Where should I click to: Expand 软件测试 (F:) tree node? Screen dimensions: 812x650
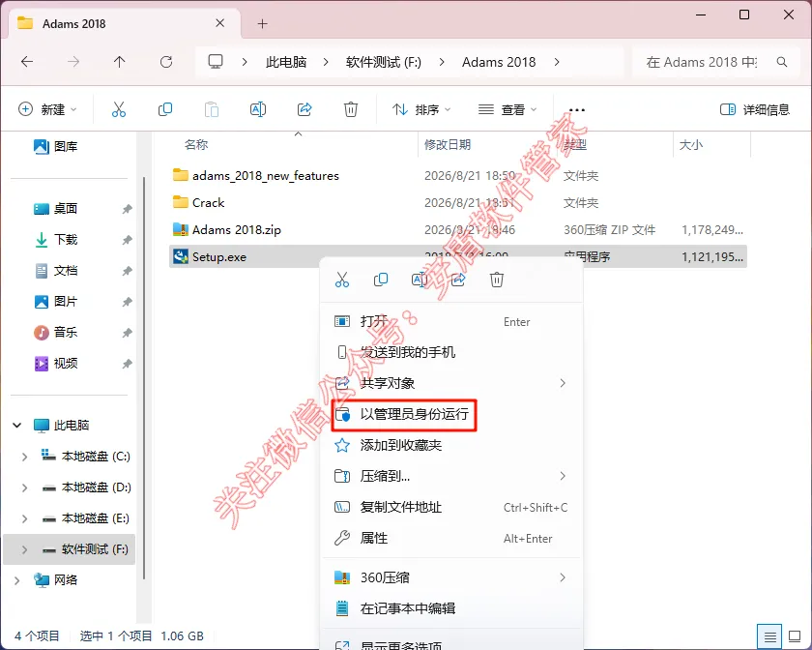pyautogui.click(x=24, y=549)
